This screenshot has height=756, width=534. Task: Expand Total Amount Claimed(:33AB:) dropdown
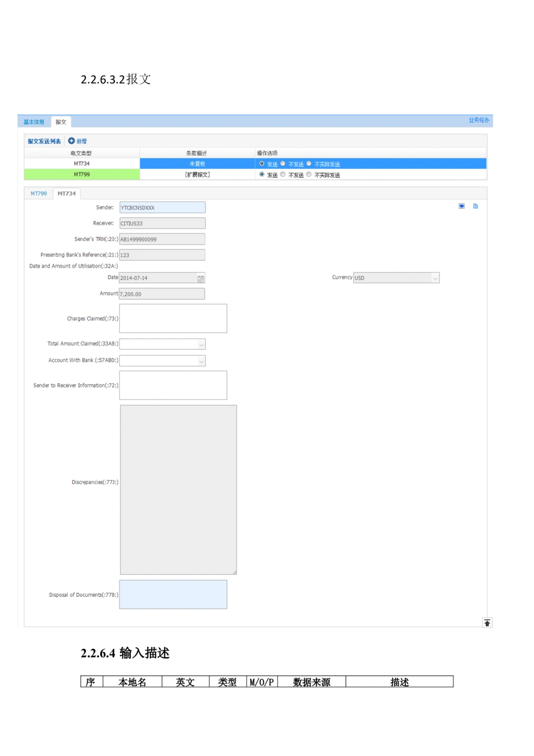201,345
